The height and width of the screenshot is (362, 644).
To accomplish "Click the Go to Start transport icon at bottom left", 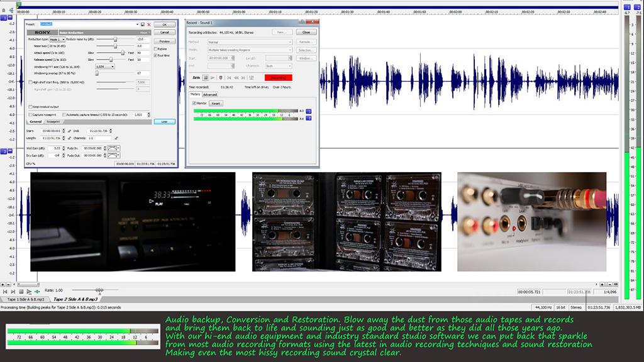I will 5,292.
